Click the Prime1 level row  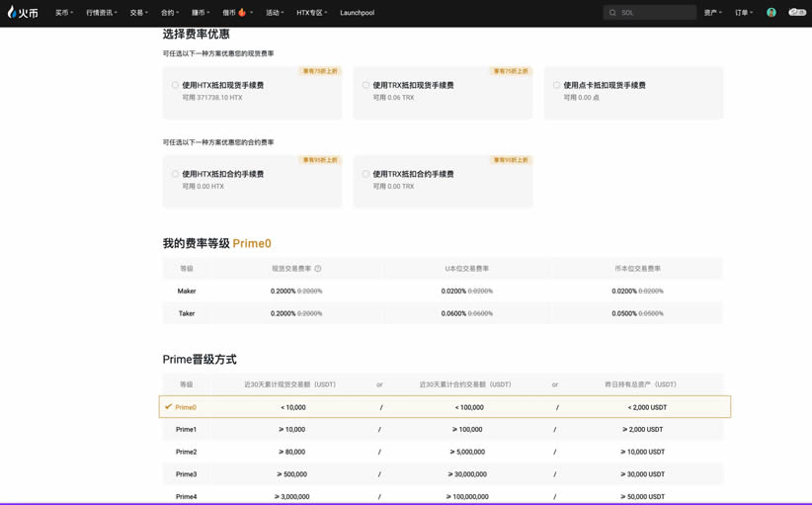click(445, 430)
